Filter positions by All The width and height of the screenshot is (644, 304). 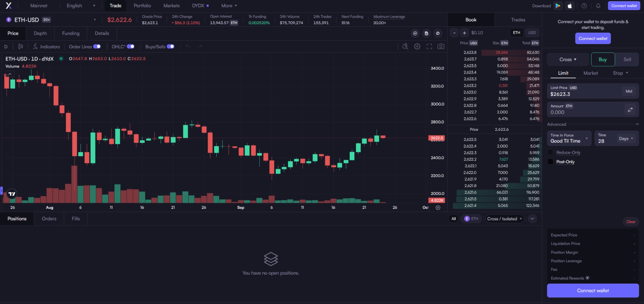(x=454, y=219)
